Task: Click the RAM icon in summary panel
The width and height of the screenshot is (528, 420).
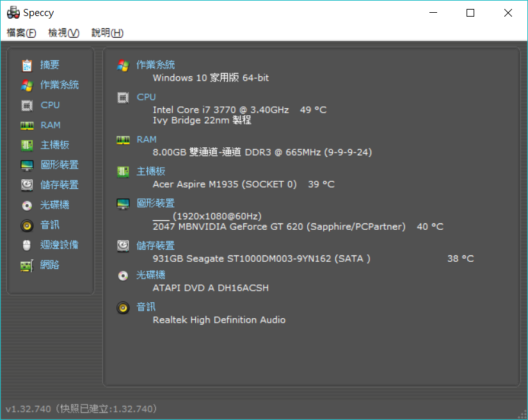Action: [x=123, y=140]
